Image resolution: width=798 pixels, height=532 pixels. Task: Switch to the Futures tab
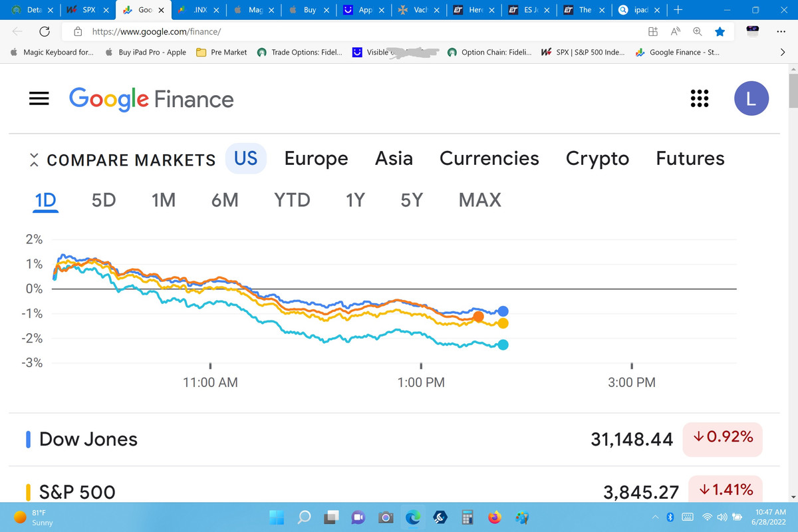click(690, 158)
